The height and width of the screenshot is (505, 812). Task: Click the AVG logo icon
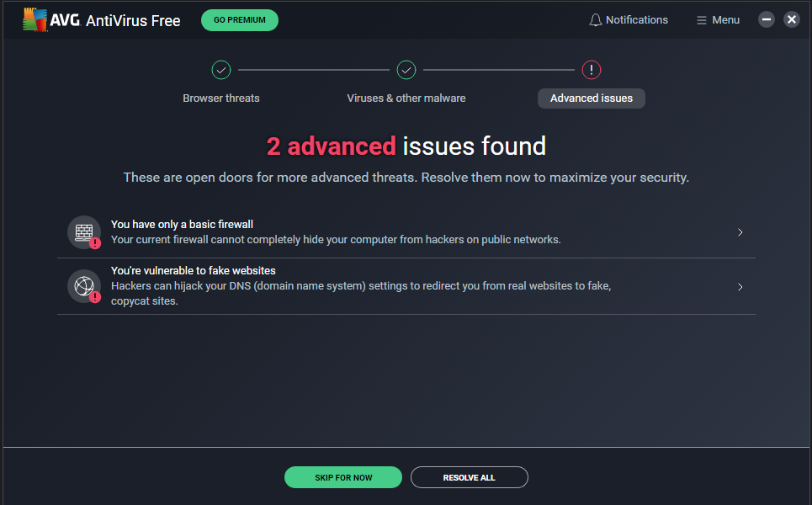click(35, 19)
